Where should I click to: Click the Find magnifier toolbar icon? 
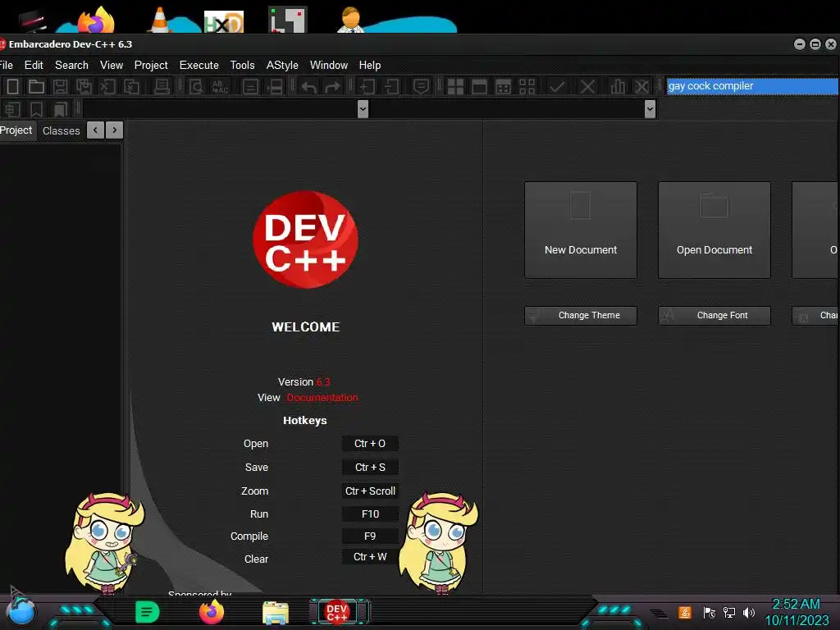click(x=196, y=86)
